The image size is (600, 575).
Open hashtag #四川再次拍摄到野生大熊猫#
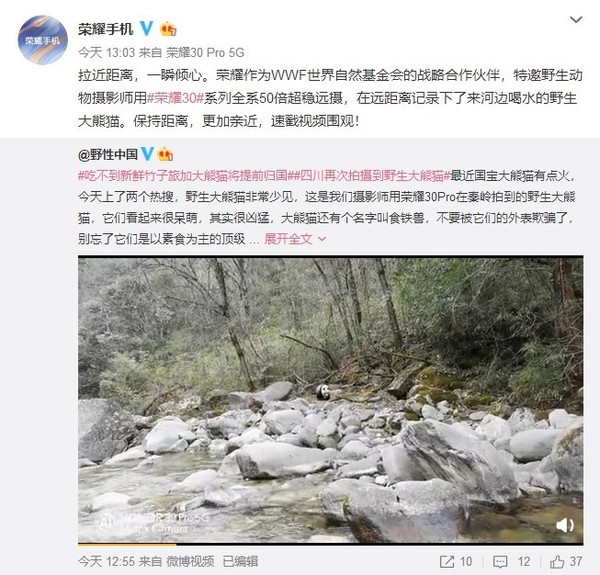point(369,176)
